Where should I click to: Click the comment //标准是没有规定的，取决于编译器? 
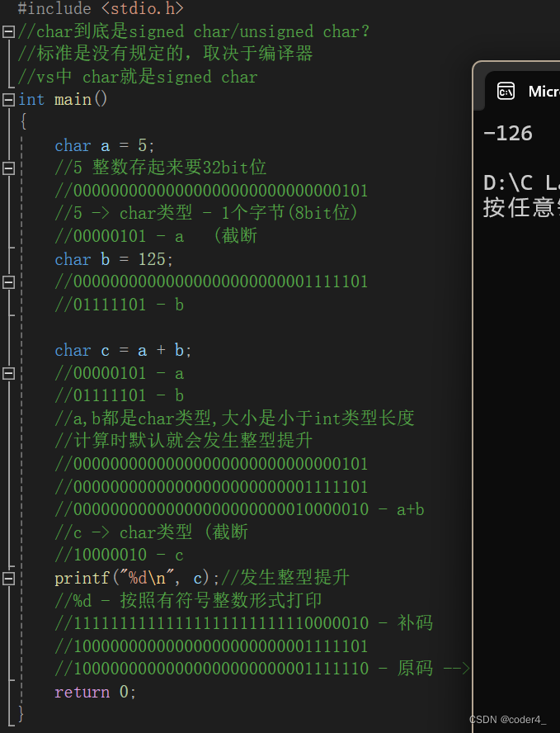165,54
